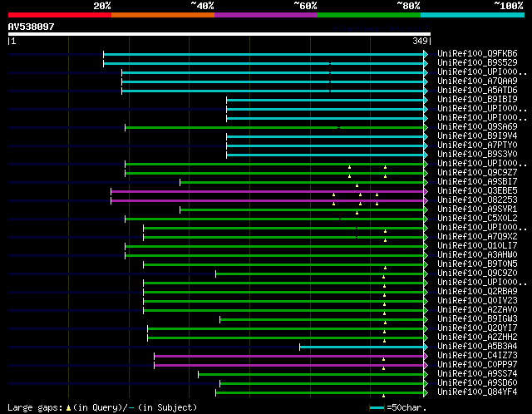
Task: Click the UniRef100_A9SVR1 label
Action: tap(477, 209)
